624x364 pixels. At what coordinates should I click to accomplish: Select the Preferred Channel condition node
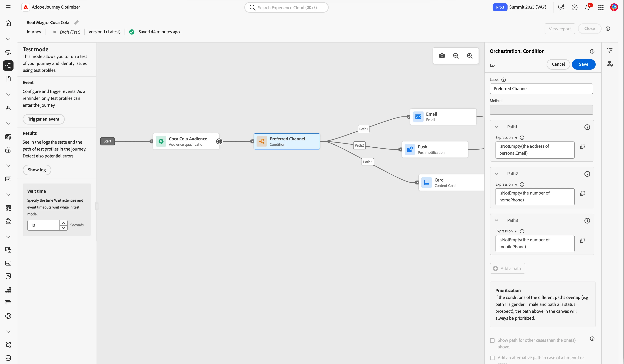(x=287, y=141)
